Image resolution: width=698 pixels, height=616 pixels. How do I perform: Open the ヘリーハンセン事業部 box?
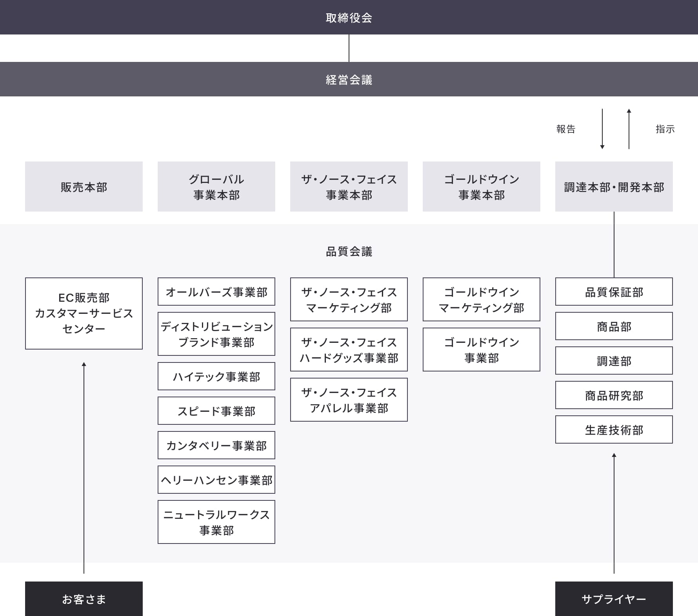216,480
